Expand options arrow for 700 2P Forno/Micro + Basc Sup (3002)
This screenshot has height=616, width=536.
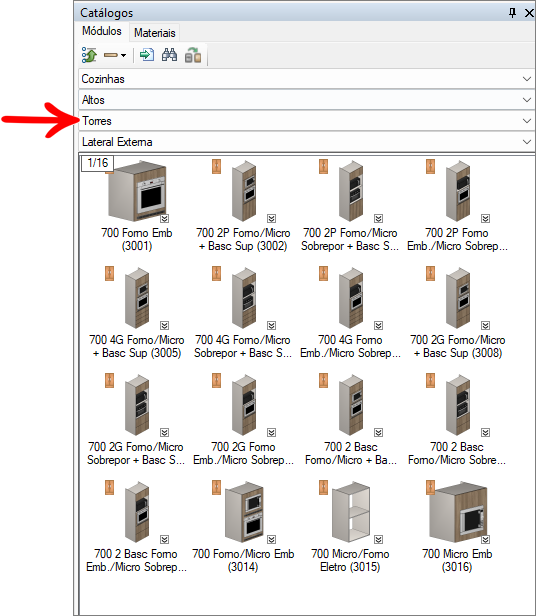272,218
